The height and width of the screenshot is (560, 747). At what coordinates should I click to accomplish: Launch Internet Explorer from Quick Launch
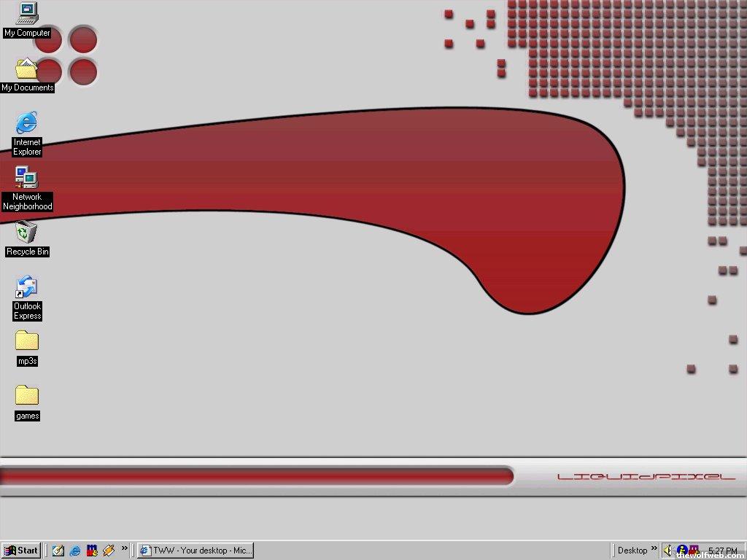point(75,551)
